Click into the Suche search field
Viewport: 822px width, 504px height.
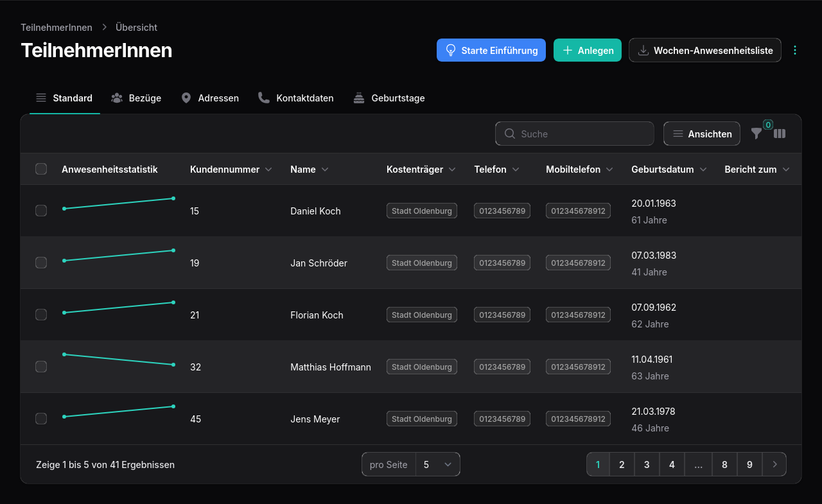575,134
